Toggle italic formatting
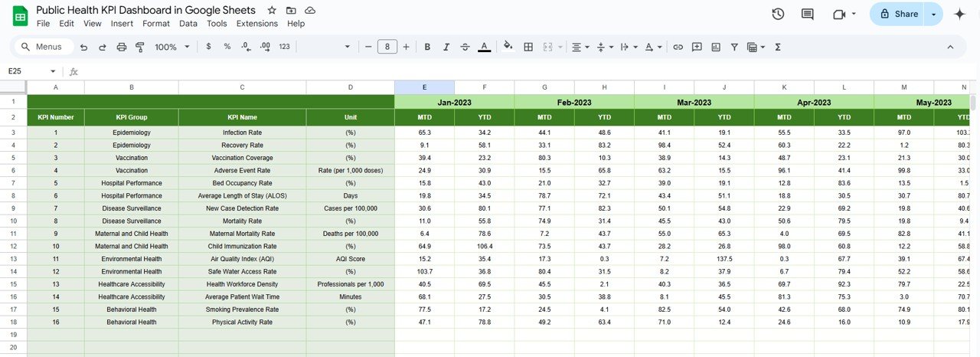 click(446, 47)
